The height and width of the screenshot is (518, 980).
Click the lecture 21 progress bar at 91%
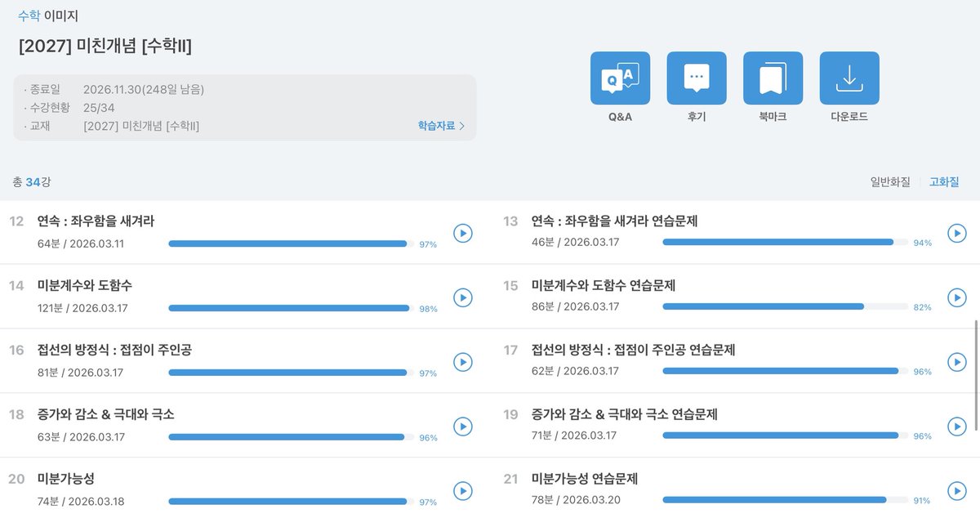[785, 500]
